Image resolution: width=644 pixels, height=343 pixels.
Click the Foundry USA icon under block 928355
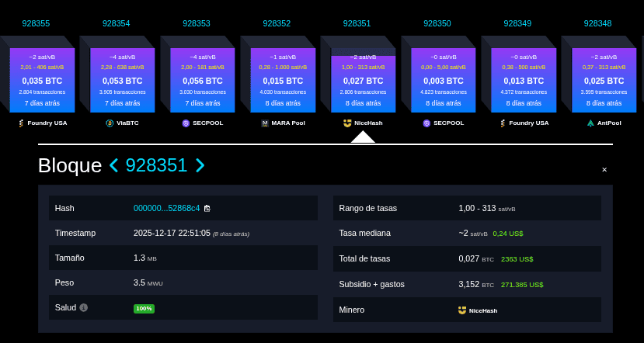click(x=23, y=123)
